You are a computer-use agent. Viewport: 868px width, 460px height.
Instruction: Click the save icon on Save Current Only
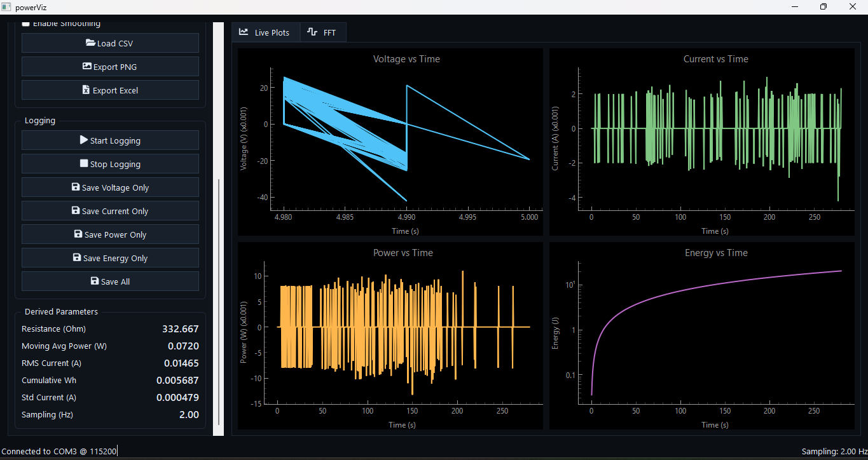(x=76, y=210)
